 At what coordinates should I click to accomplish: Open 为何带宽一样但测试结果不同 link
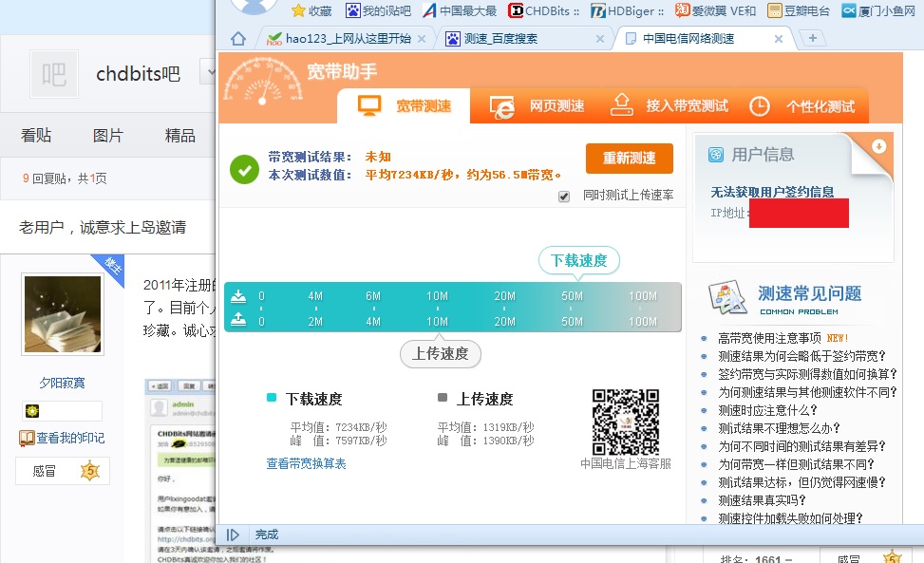(796, 464)
